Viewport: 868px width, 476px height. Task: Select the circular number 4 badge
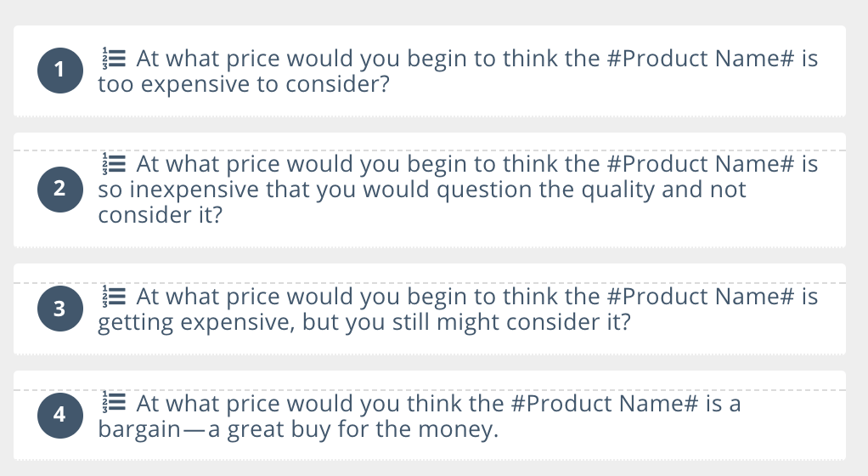tap(60, 415)
